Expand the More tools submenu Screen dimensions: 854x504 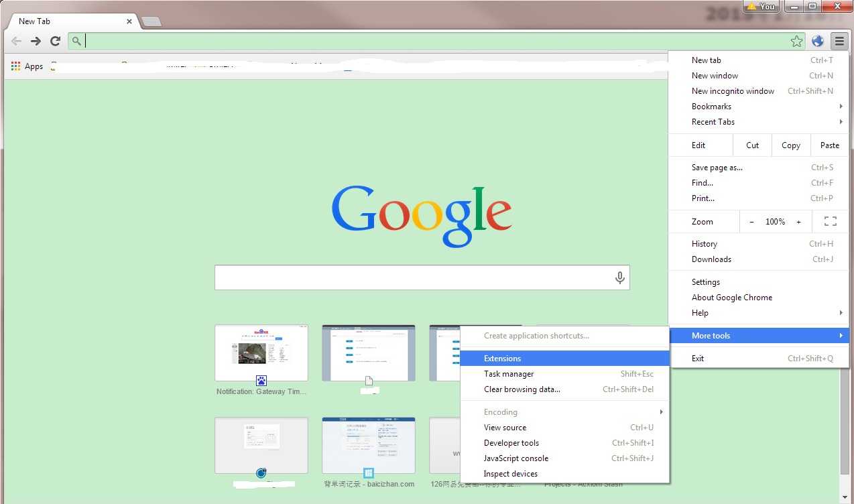759,336
